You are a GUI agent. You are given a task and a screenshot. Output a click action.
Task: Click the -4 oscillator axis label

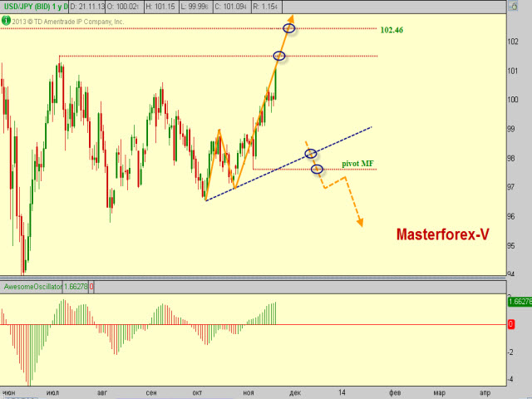[x=510, y=379]
